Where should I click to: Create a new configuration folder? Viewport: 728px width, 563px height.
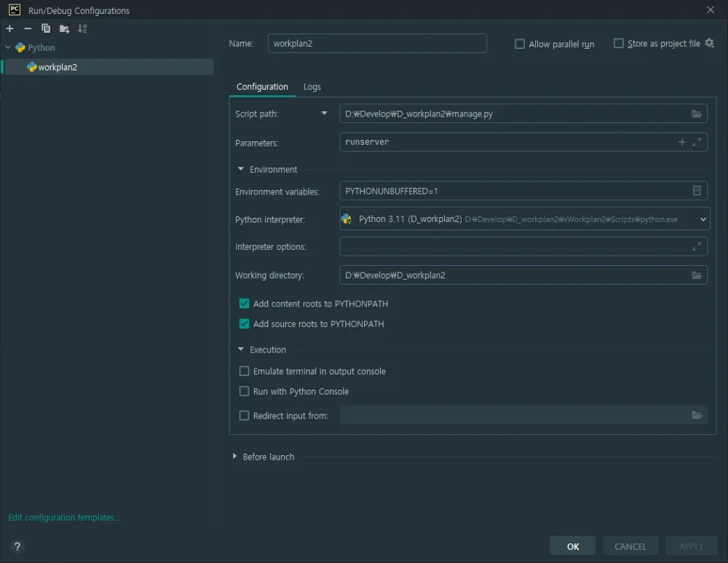(x=64, y=29)
